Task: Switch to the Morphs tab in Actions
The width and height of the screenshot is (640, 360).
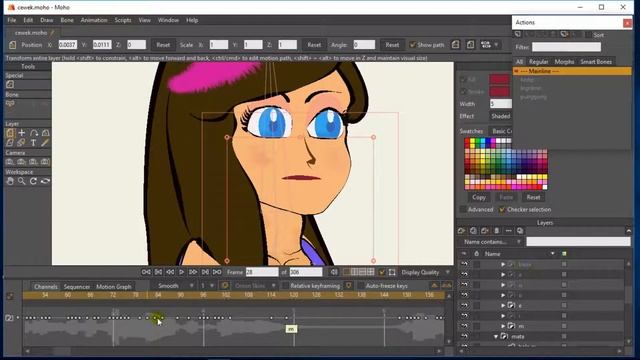Action: point(564,62)
